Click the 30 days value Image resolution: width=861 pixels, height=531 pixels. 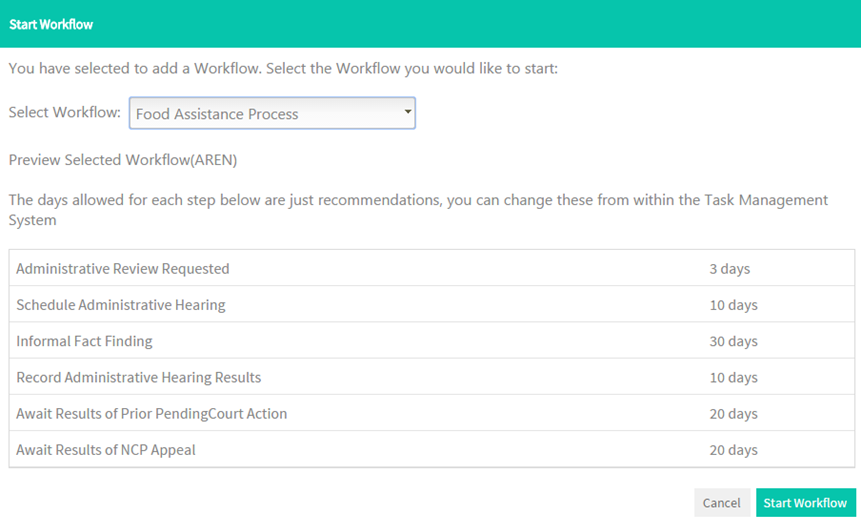733,342
